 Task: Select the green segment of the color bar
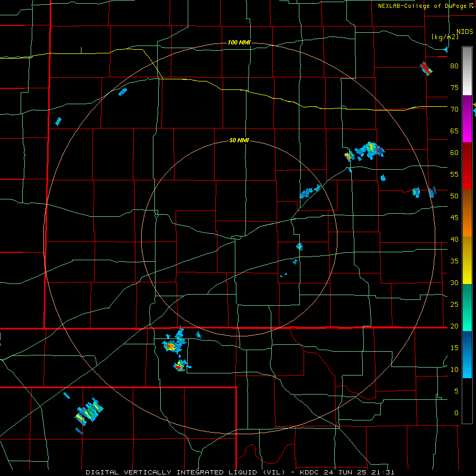[467, 307]
